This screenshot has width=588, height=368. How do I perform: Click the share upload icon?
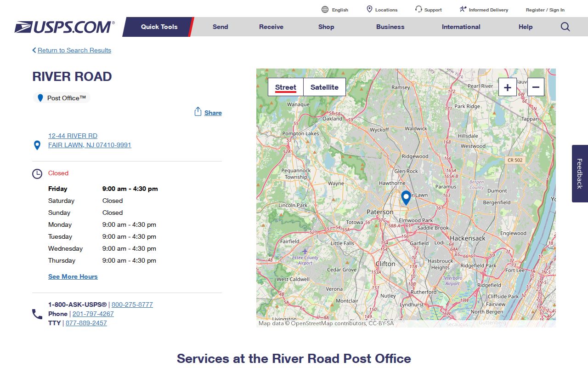tap(198, 112)
